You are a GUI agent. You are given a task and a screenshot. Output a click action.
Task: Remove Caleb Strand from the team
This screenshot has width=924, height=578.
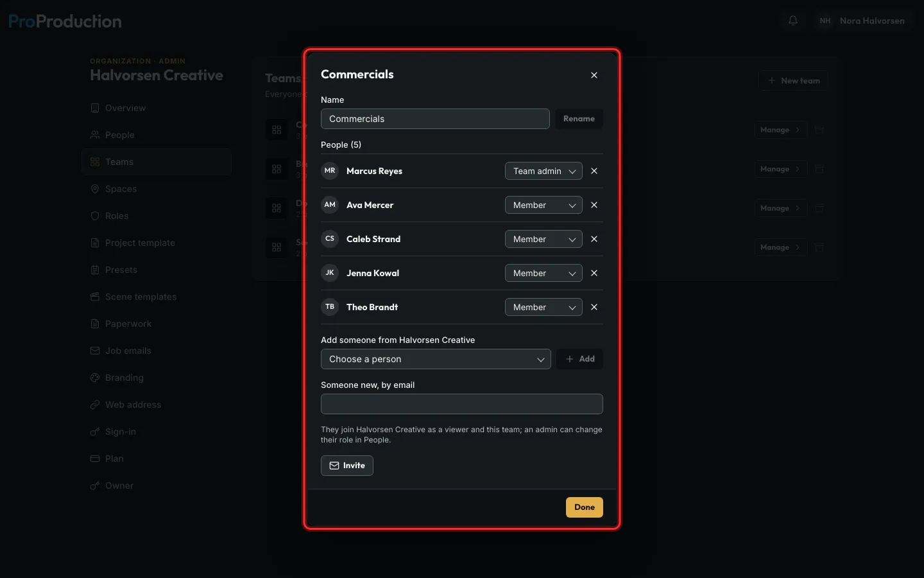pyautogui.click(x=594, y=239)
